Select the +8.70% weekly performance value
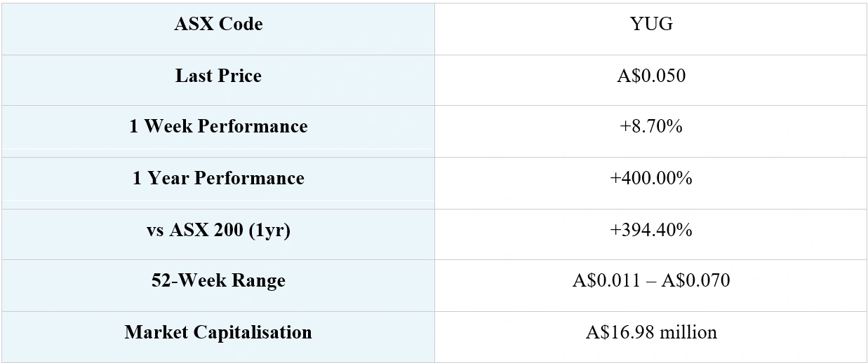The width and height of the screenshot is (868, 363). click(x=651, y=127)
